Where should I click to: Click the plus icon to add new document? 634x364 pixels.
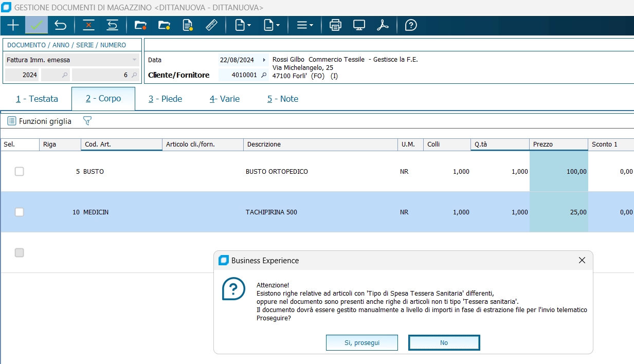[13, 25]
